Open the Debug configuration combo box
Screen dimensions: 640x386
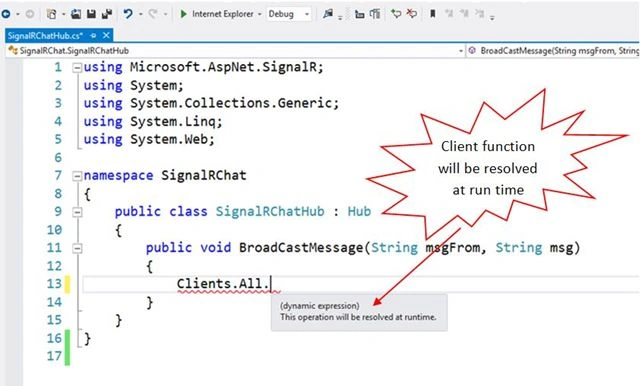(x=289, y=14)
